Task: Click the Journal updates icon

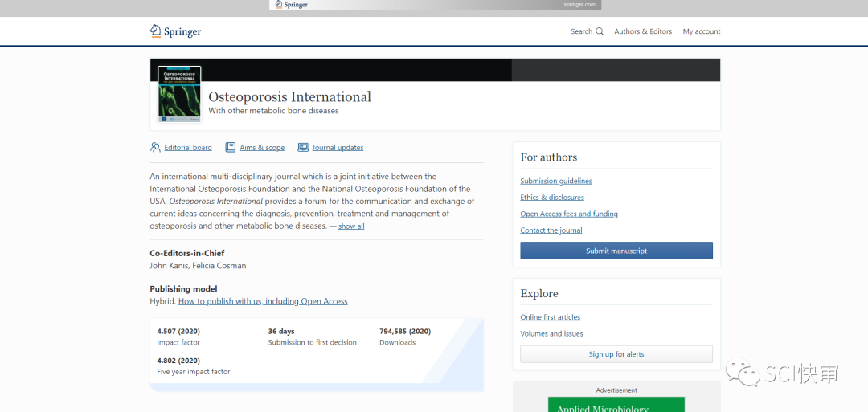Action: tap(303, 147)
